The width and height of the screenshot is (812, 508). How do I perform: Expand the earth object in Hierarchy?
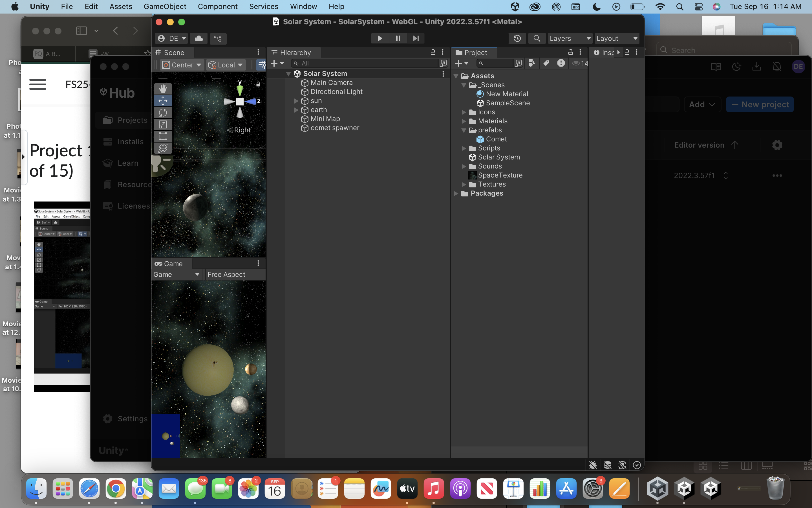pos(296,110)
